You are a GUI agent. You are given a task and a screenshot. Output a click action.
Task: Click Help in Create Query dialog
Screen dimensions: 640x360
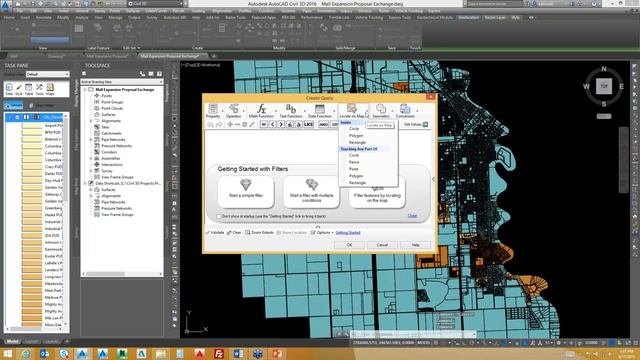[416, 245]
